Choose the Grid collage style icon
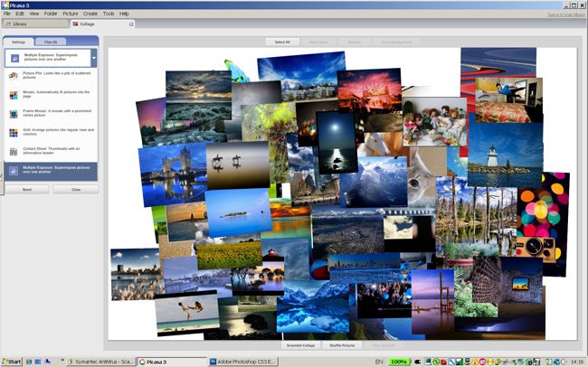Image resolution: width=588 pixels, height=367 pixels. pyautogui.click(x=14, y=133)
